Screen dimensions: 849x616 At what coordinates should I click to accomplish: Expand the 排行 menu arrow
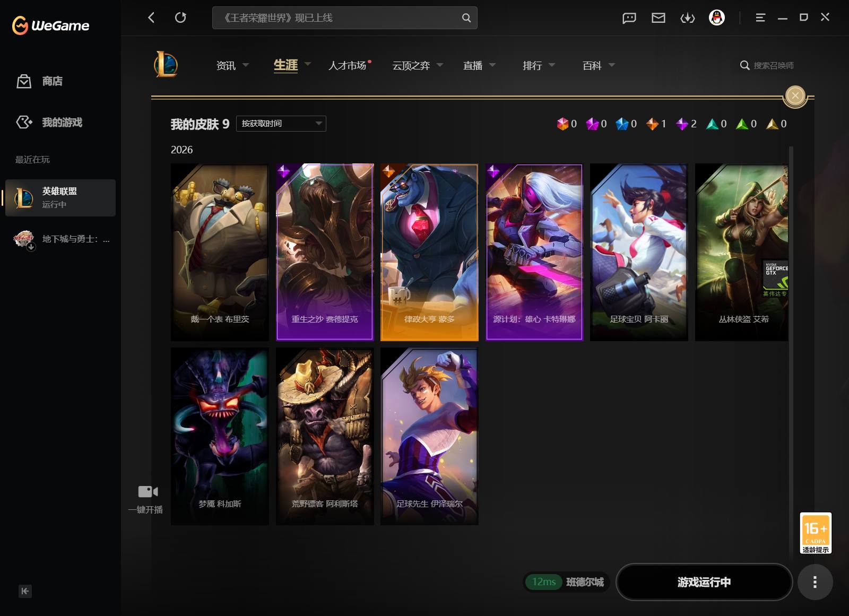pos(552,65)
